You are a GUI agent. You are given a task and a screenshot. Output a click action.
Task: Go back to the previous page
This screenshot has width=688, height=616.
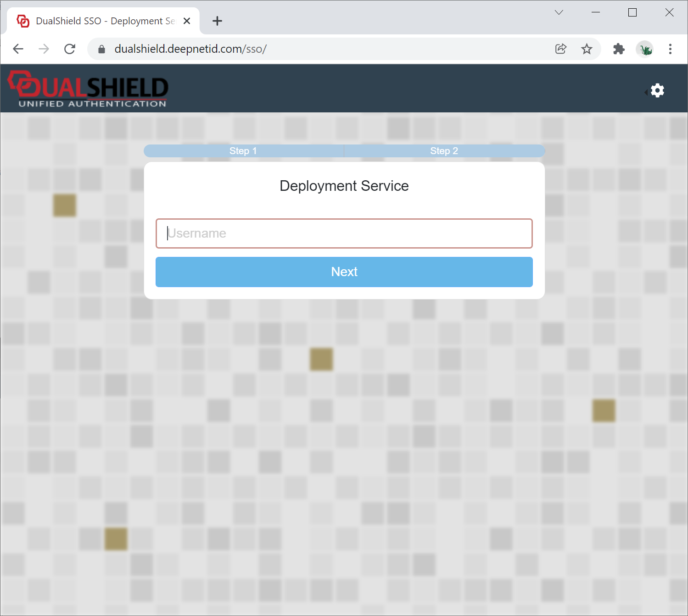pos(18,49)
